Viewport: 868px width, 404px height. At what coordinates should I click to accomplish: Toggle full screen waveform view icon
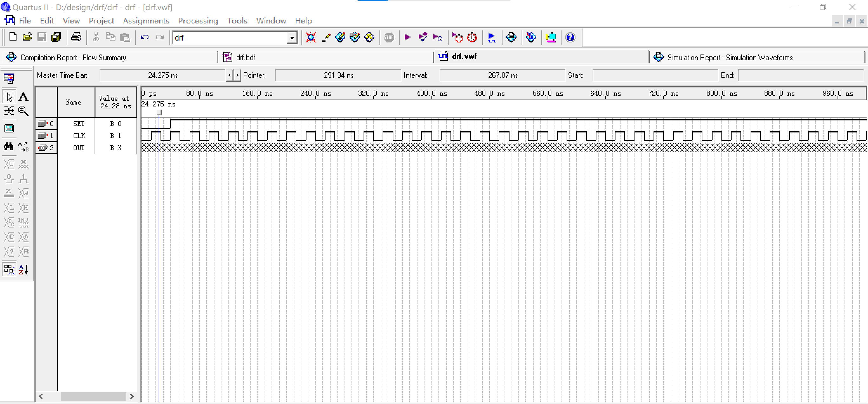pos(9,128)
